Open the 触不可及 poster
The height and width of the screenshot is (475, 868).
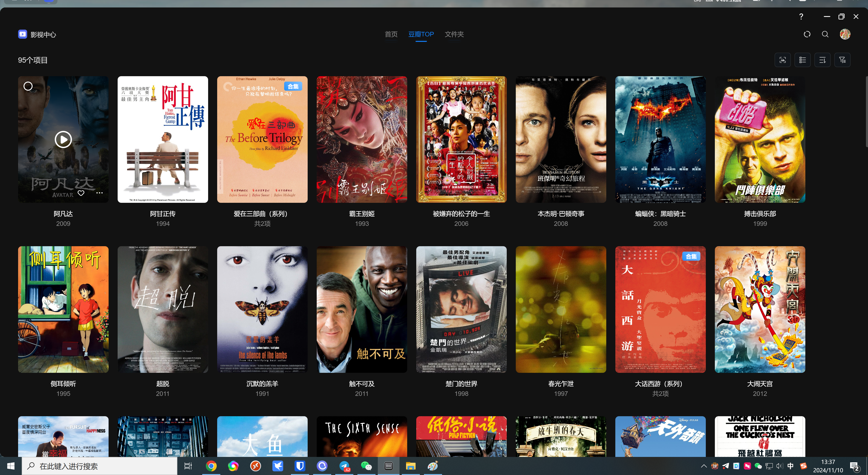point(362,309)
